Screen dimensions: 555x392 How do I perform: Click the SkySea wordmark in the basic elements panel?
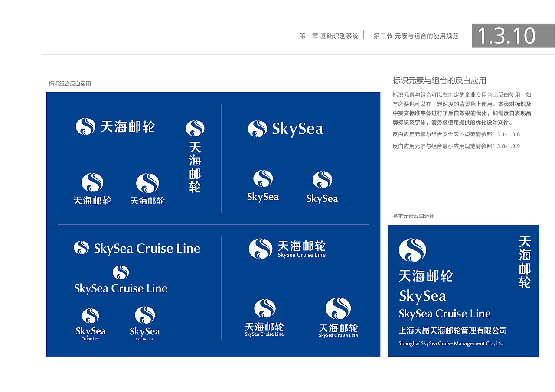point(422,296)
